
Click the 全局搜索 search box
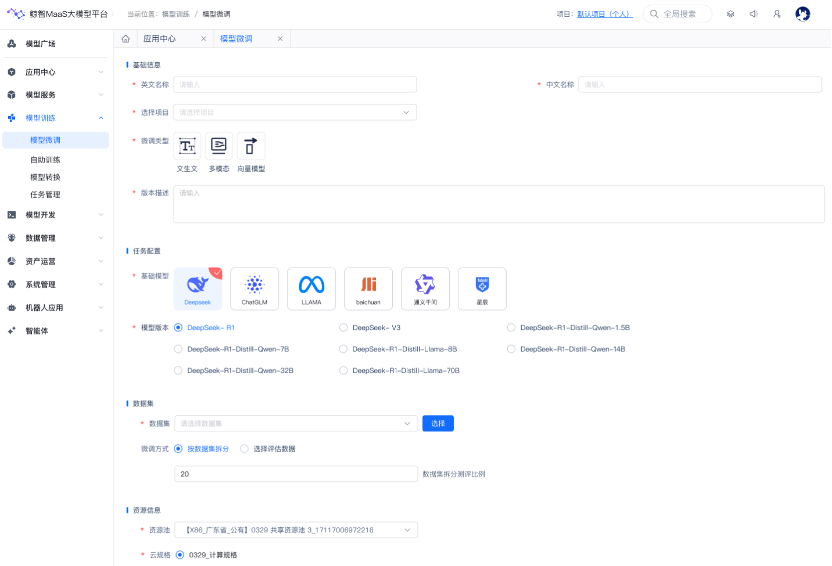[x=678, y=14]
